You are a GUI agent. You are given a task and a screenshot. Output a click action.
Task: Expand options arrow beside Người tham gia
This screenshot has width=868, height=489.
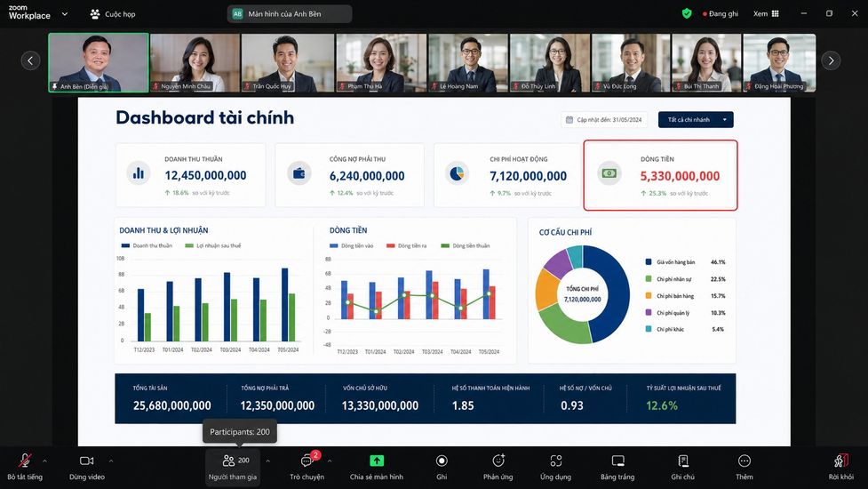(x=268, y=461)
